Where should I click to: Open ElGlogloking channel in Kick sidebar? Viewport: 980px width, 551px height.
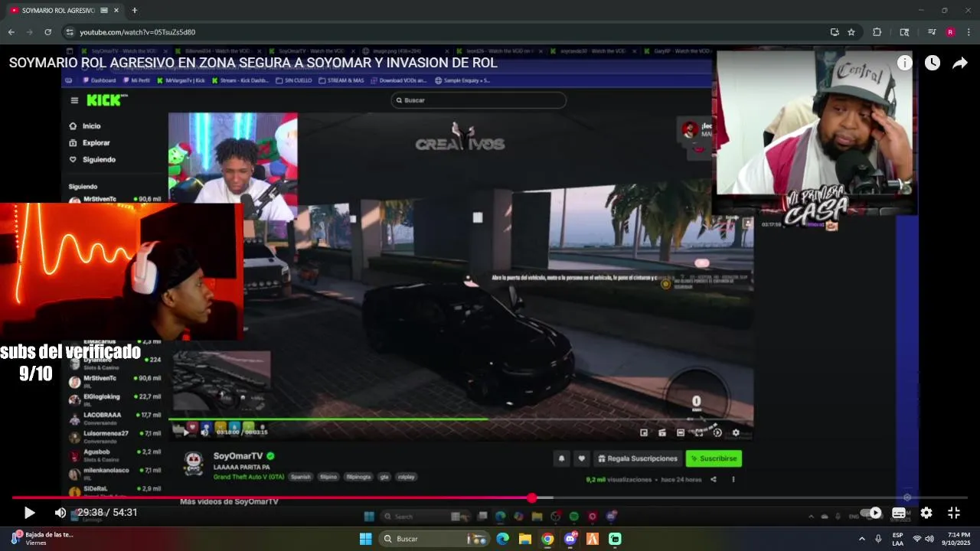pyautogui.click(x=115, y=399)
